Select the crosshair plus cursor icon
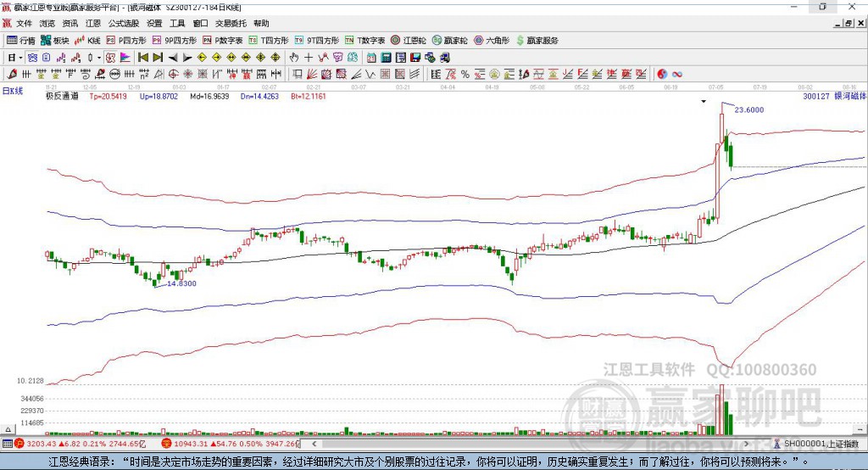The width and height of the screenshot is (868, 470). click(309, 57)
